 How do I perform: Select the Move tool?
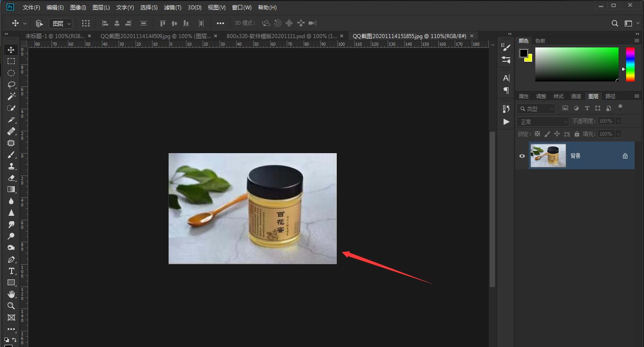coord(11,50)
